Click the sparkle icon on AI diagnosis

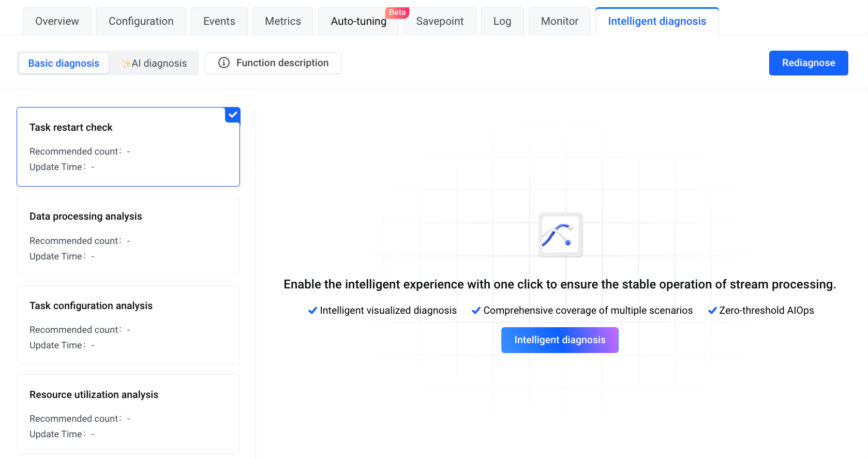point(126,63)
